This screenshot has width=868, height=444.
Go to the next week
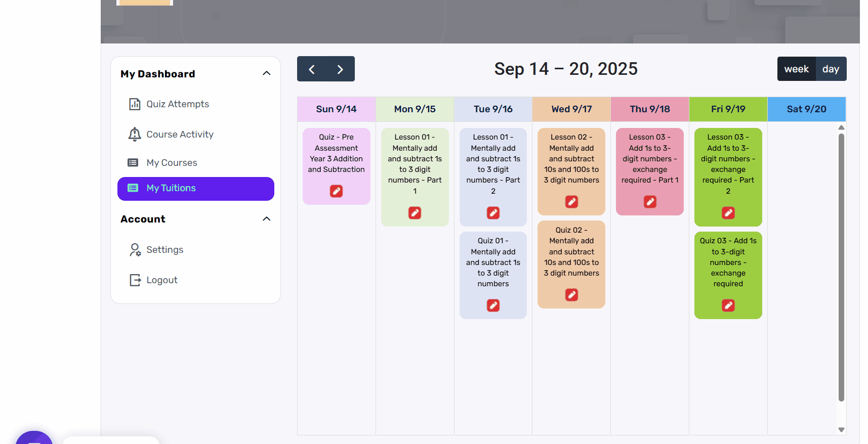tap(340, 69)
